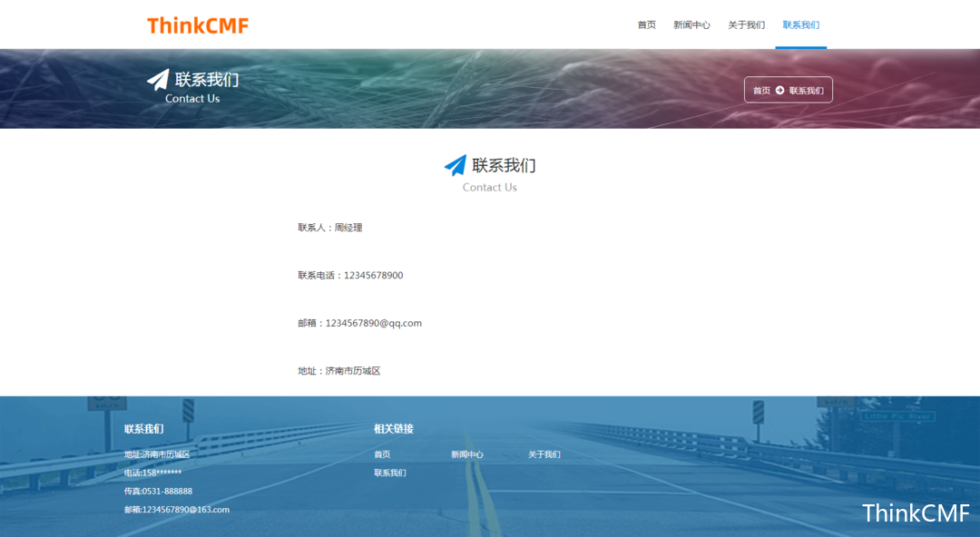Go to 新闻中心 in the top navigation
Screen dimensions: 980x537
click(691, 25)
